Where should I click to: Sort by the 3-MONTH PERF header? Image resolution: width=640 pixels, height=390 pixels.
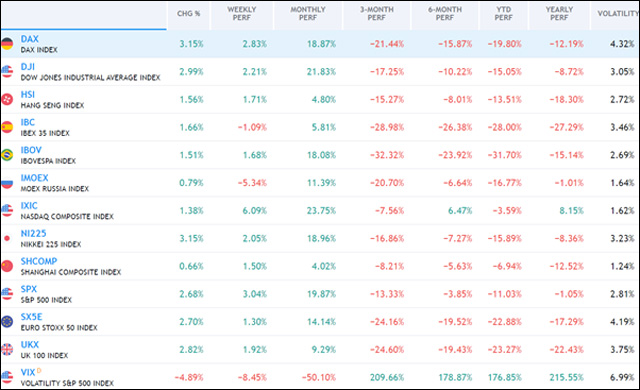pyautogui.click(x=376, y=13)
